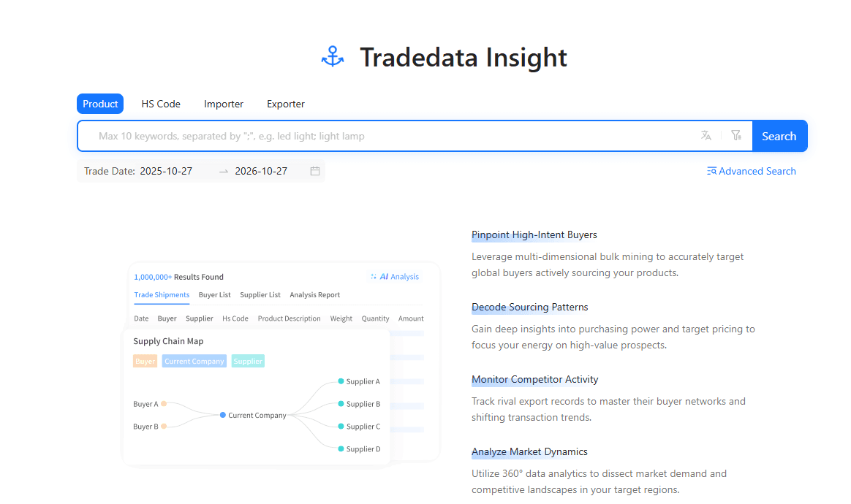Open the Advanced Search link
The height and width of the screenshot is (504, 851).
click(x=751, y=172)
